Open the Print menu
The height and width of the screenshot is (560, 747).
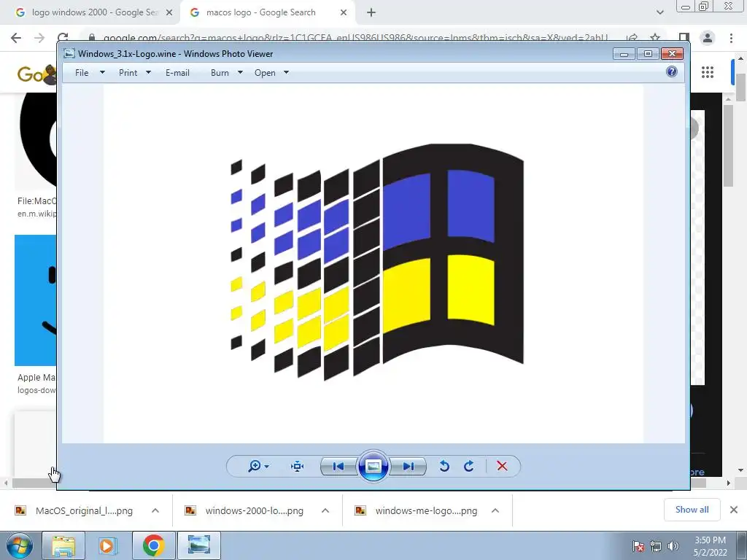[x=128, y=73]
